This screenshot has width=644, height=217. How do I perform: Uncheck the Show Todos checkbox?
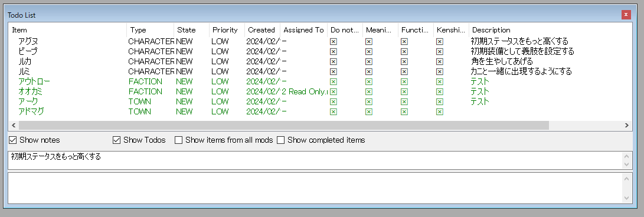[x=116, y=140]
